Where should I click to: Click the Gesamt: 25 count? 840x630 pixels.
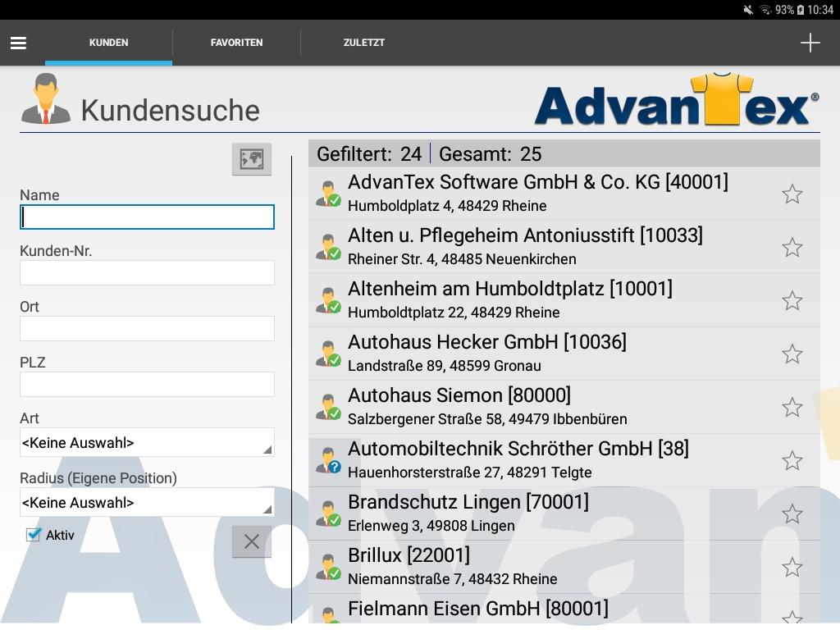click(491, 154)
